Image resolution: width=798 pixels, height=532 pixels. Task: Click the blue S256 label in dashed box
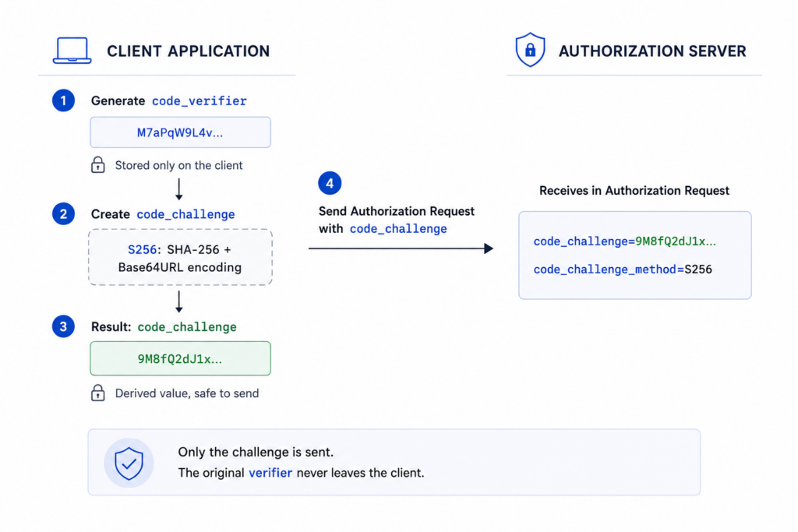click(142, 250)
